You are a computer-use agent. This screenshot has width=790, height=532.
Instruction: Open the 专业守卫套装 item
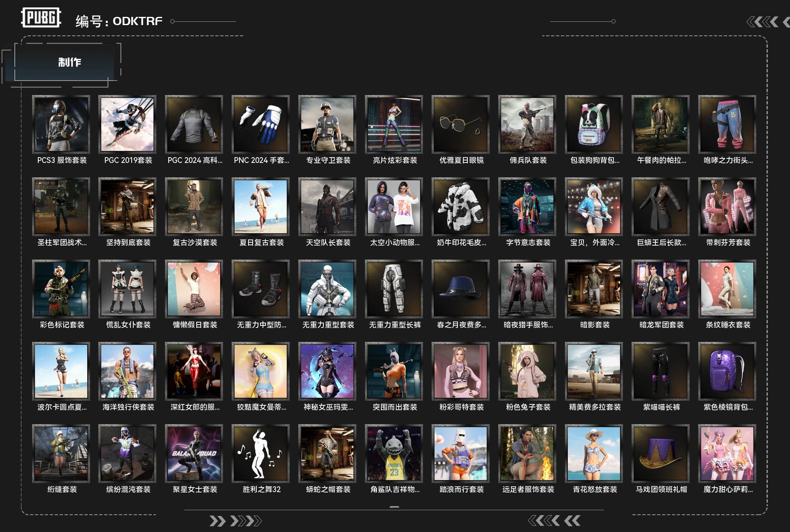tap(328, 124)
